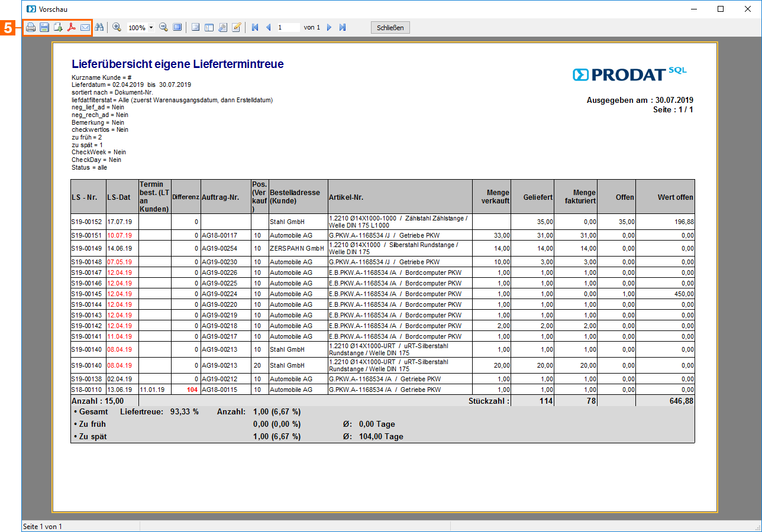Select delivery note S19-00152
762x532 pixels.
click(87, 222)
